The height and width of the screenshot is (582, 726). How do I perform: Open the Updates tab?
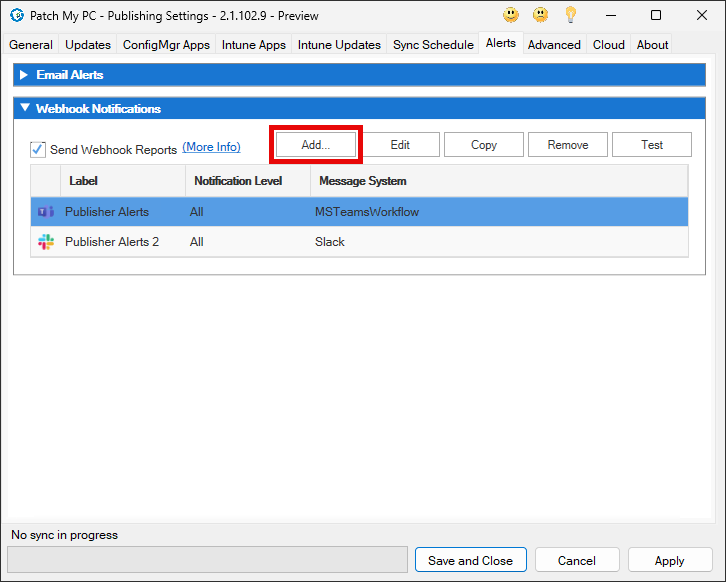tap(88, 45)
